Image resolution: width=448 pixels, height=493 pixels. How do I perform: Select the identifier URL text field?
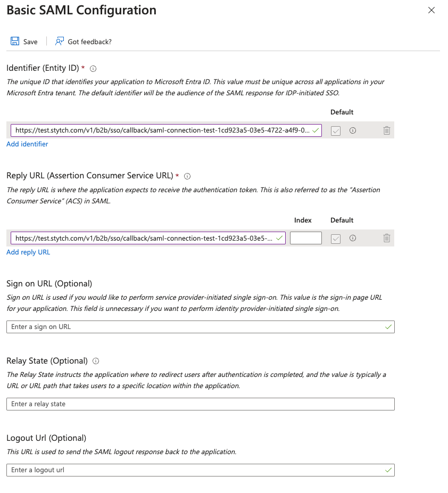coord(160,130)
